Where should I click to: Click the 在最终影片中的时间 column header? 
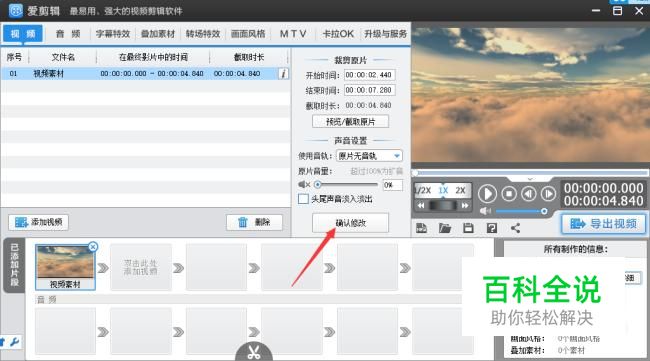pyautogui.click(x=153, y=57)
